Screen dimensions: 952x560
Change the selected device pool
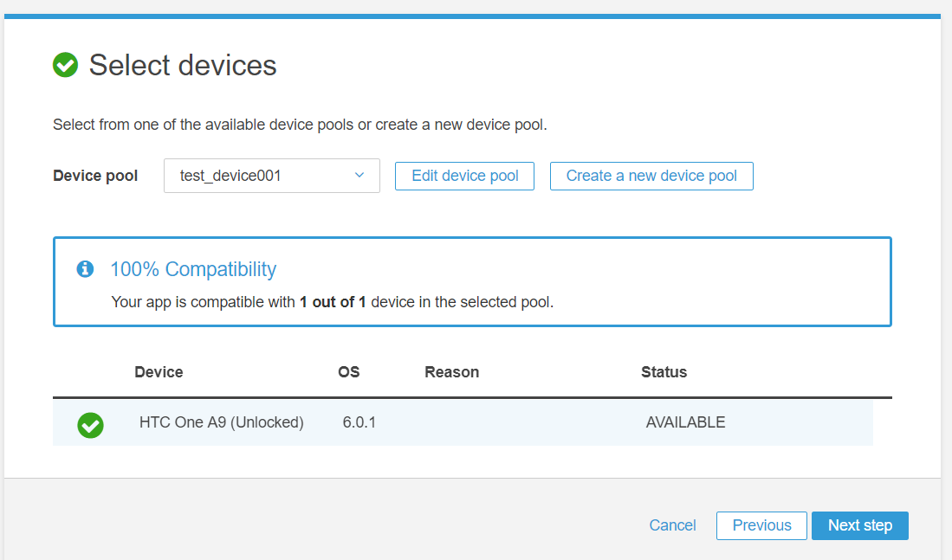click(x=271, y=176)
